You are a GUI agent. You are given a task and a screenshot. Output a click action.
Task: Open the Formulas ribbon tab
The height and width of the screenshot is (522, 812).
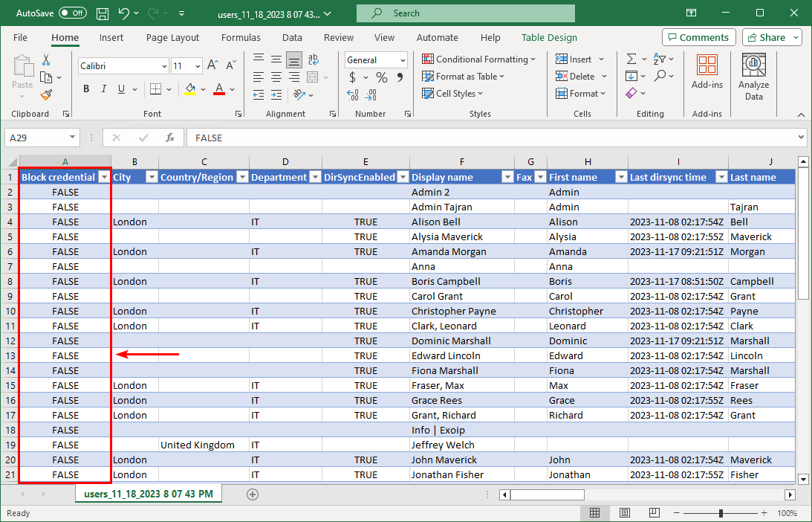coord(241,37)
